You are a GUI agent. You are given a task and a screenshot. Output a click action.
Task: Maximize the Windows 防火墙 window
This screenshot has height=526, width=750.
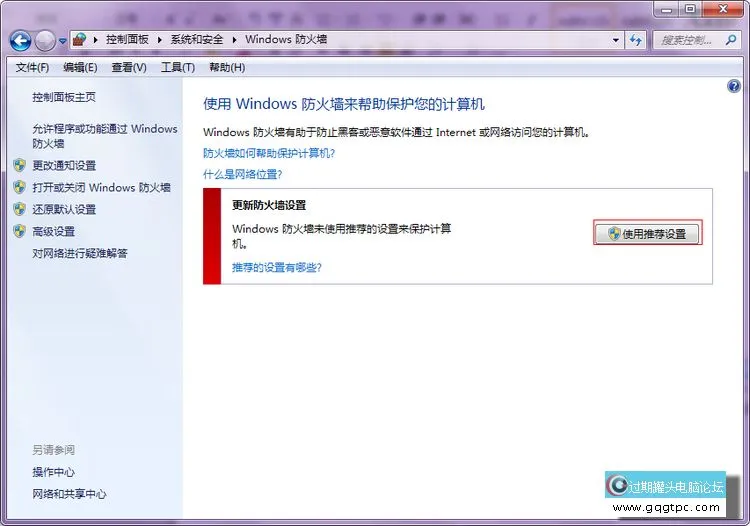point(691,9)
